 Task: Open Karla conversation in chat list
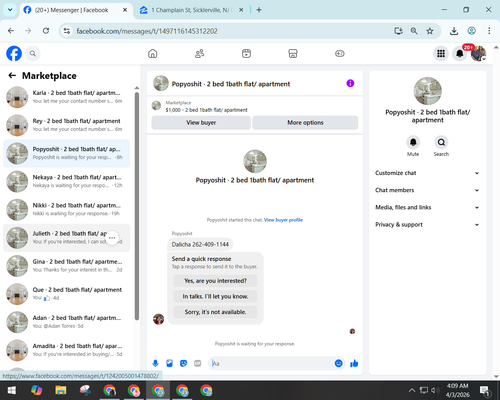[67, 97]
